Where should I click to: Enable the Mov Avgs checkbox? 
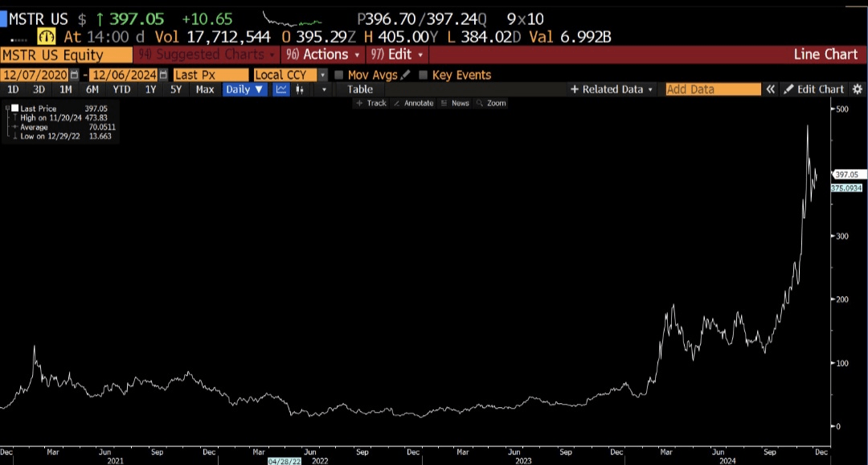[x=339, y=75]
